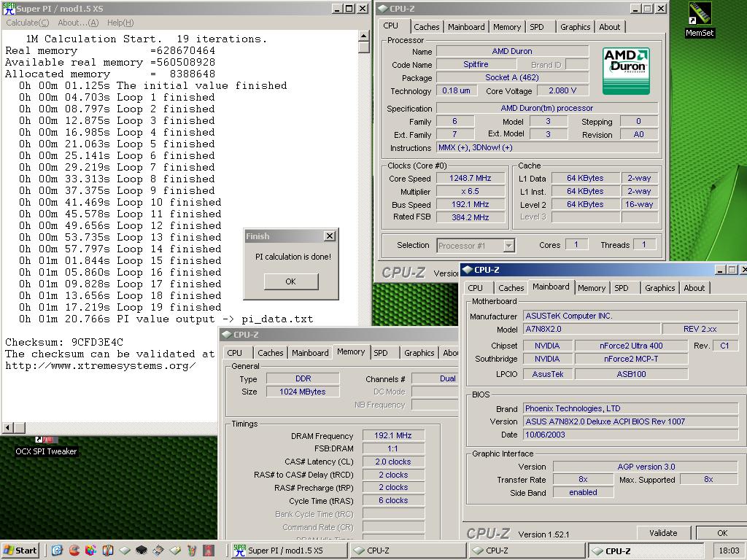Screen dimensions: 747x560
Task: Launch the colorful cube quick launch icon
Action: [x=91, y=551]
